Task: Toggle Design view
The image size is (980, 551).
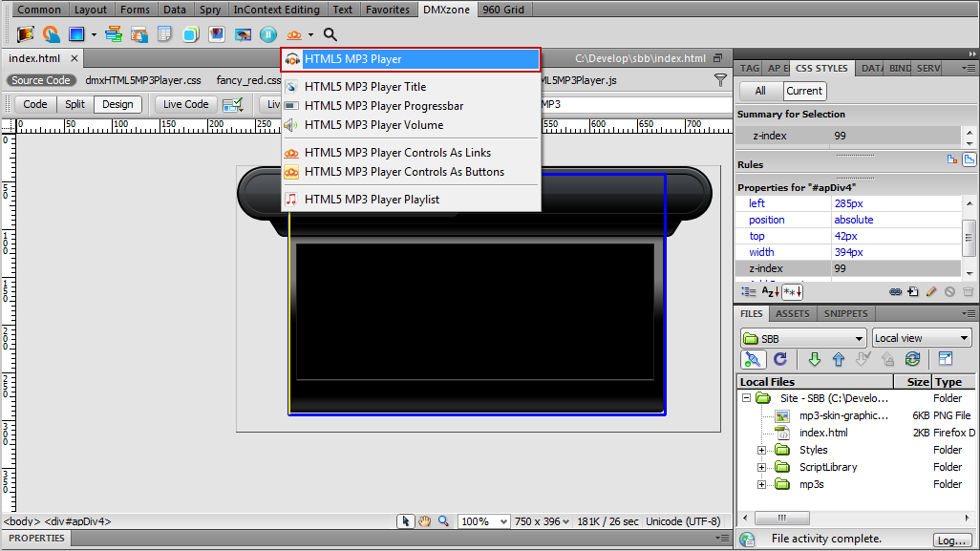Action: click(x=117, y=104)
